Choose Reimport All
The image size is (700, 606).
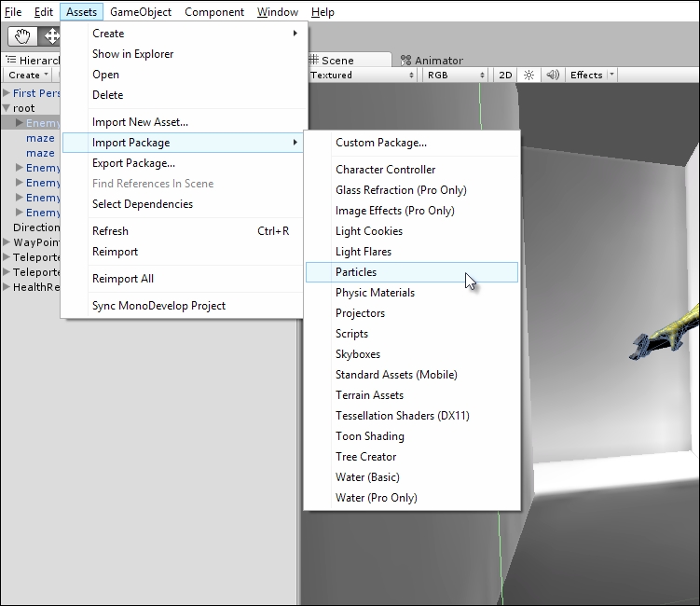(184, 279)
